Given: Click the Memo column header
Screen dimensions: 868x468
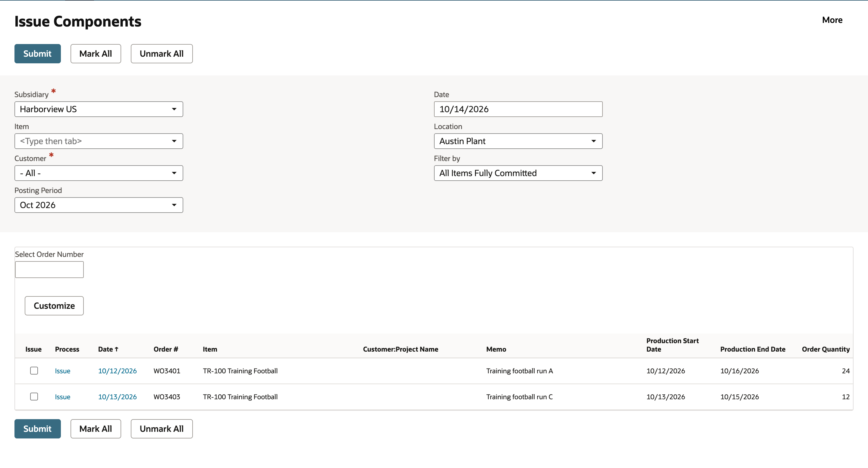Looking at the screenshot, I should 496,349.
